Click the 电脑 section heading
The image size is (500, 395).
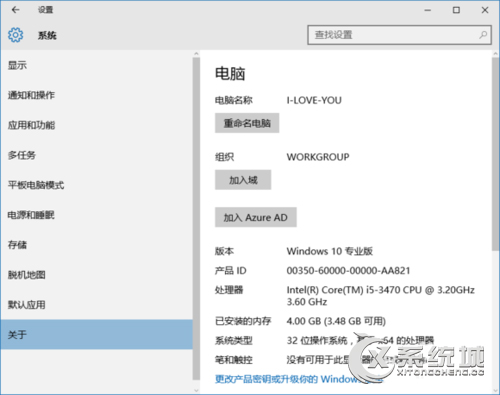point(230,74)
